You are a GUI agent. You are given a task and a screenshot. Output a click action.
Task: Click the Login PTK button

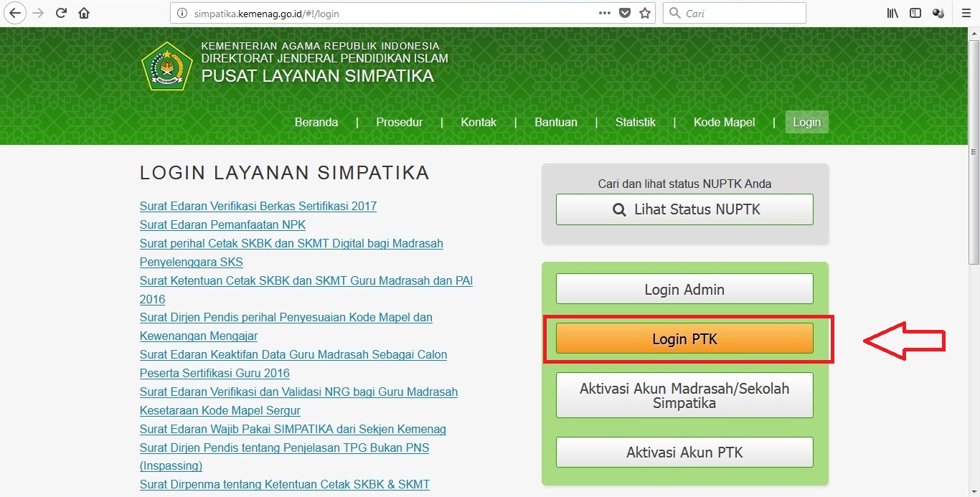[x=684, y=339]
